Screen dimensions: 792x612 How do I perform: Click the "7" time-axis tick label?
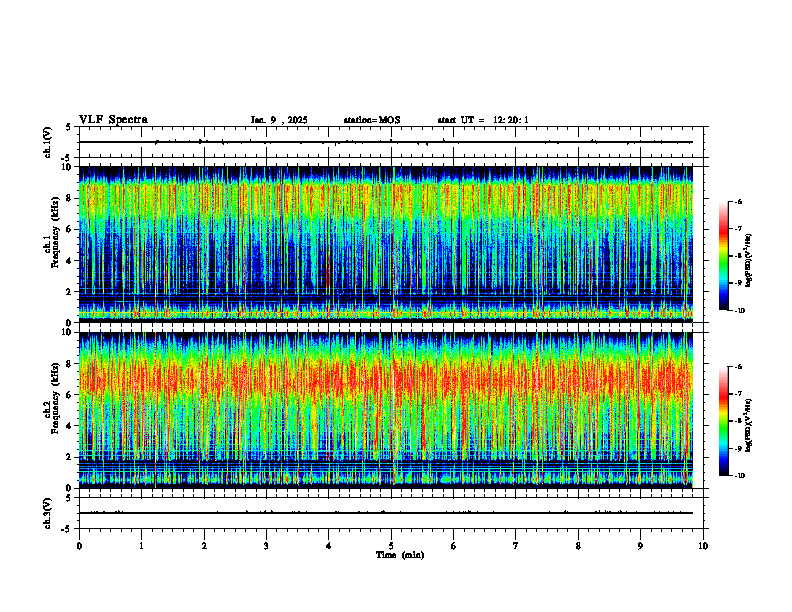tap(516, 546)
